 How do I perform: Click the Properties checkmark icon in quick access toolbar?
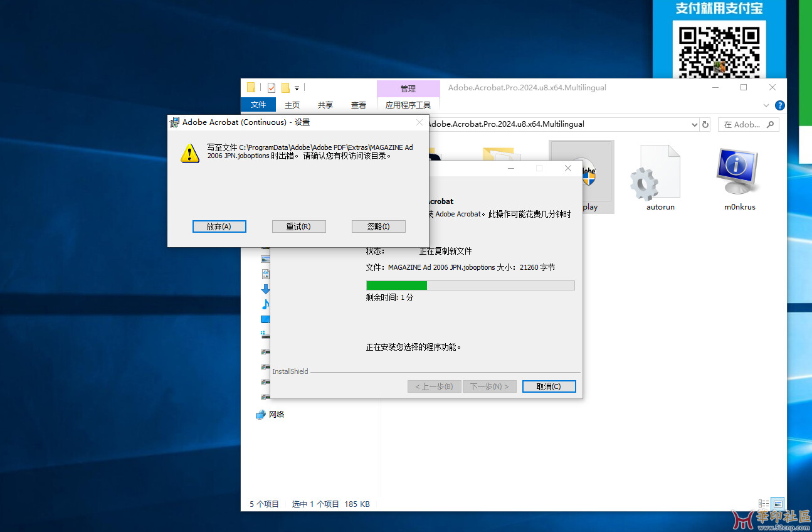[272, 88]
